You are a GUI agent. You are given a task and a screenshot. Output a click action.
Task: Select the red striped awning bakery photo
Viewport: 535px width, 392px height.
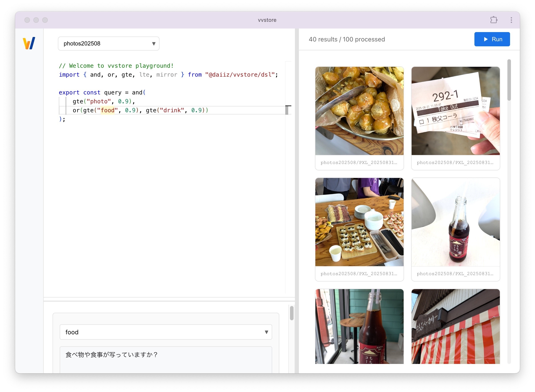coord(455,326)
